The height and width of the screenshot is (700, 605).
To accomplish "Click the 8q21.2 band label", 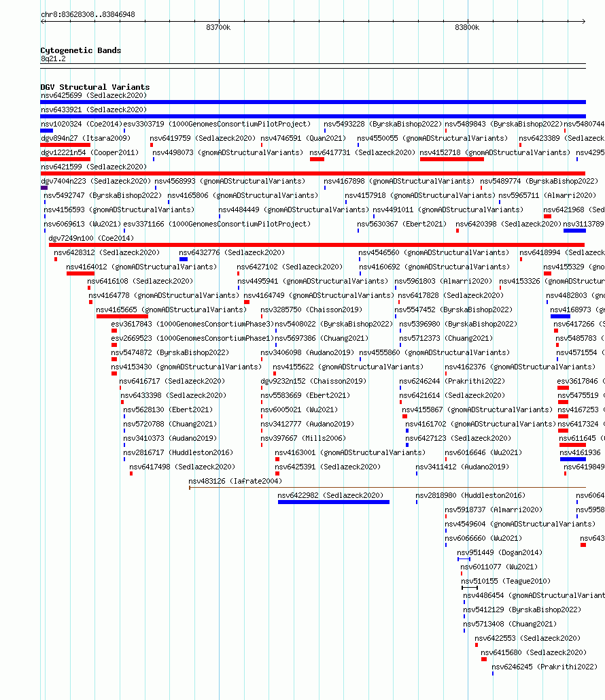I will (53, 59).
